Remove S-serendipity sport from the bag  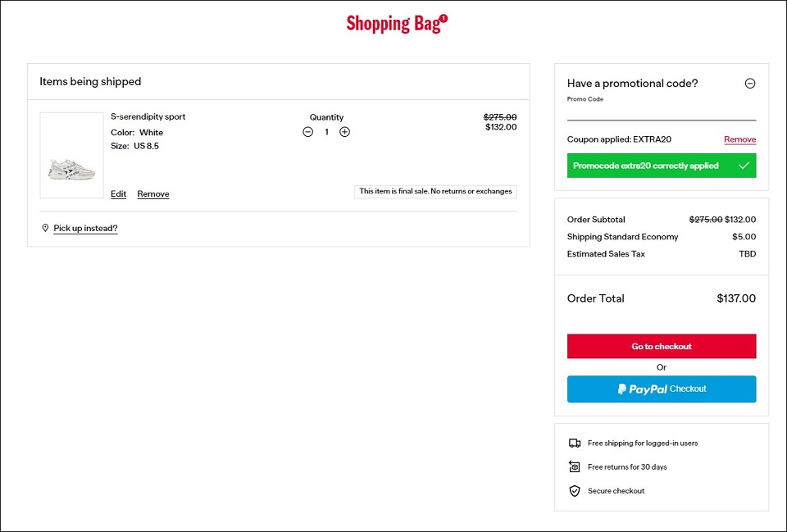pyautogui.click(x=153, y=193)
